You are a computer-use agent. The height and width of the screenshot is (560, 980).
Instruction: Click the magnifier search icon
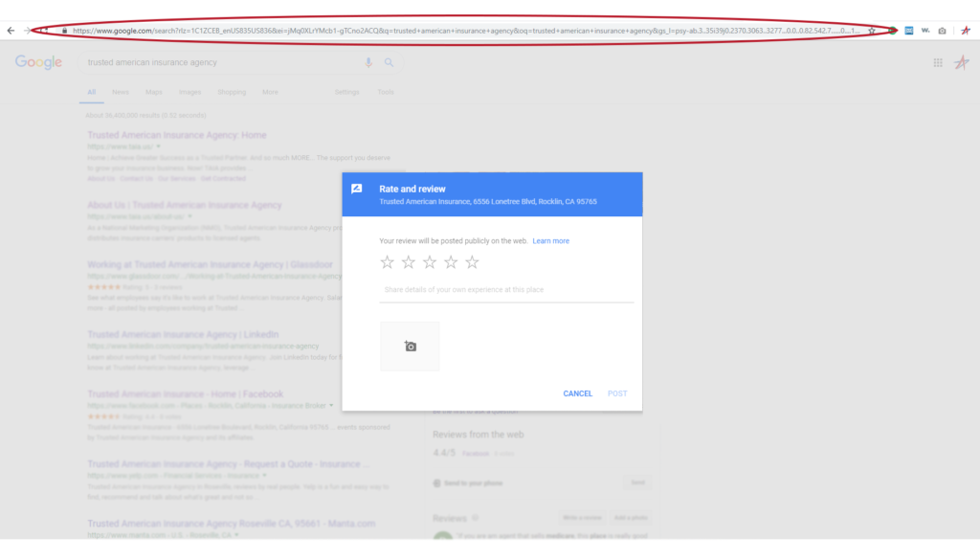pos(389,62)
